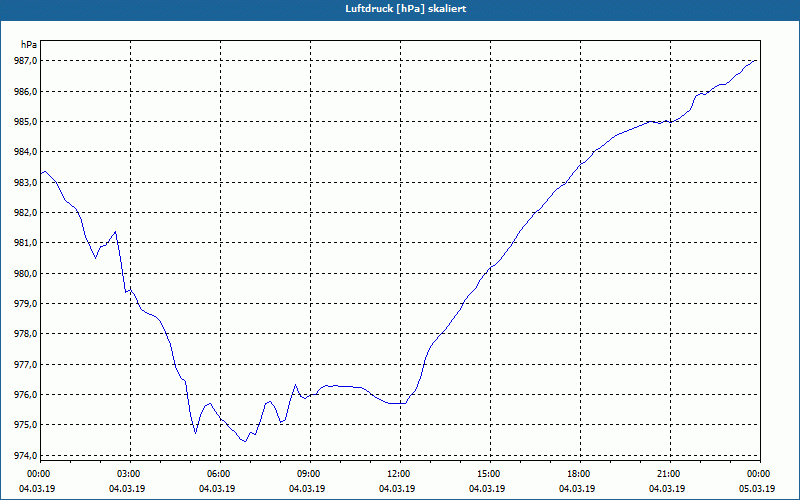Click the 'Luftdruck [hPa] skaliert' chart title

pyautogui.click(x=405, y=9)
